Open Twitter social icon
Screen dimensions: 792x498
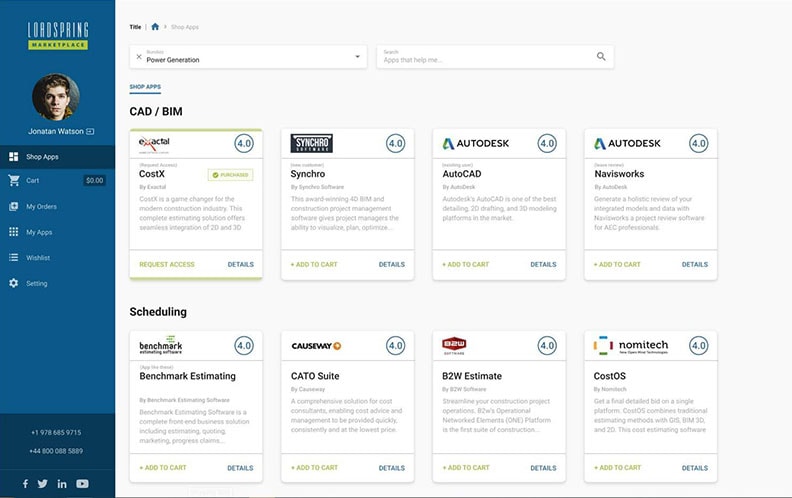click(43, 483)
